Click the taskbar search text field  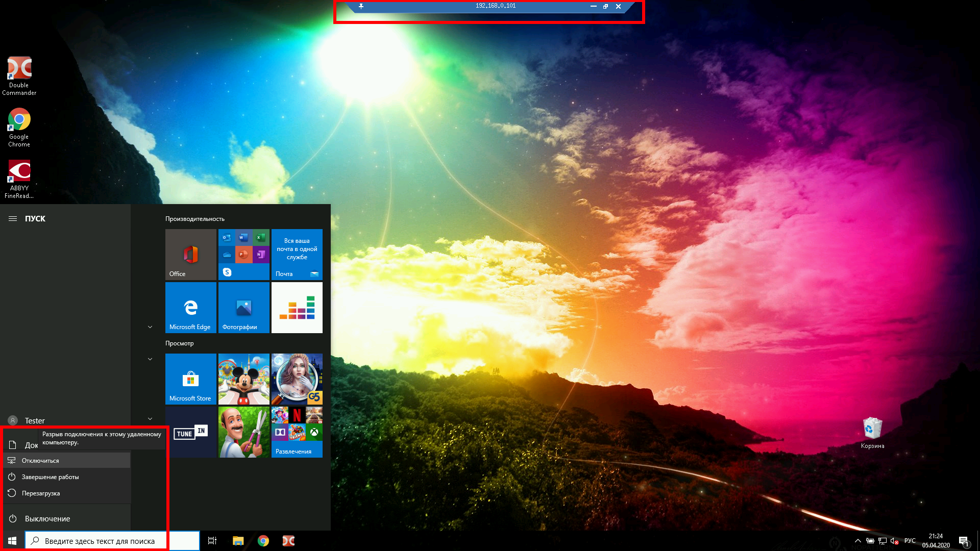pyautogui.click(x=100, y=541)
